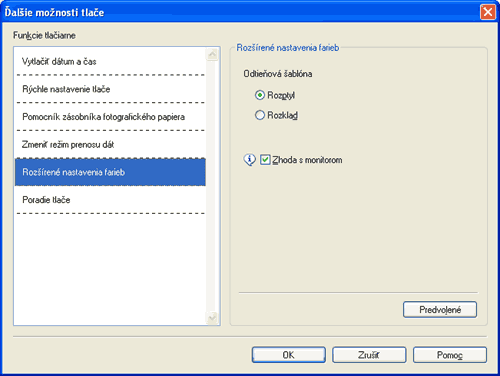Confirm with the OK button
This screenshot has height=376, width=500.
tap(289, 355)
